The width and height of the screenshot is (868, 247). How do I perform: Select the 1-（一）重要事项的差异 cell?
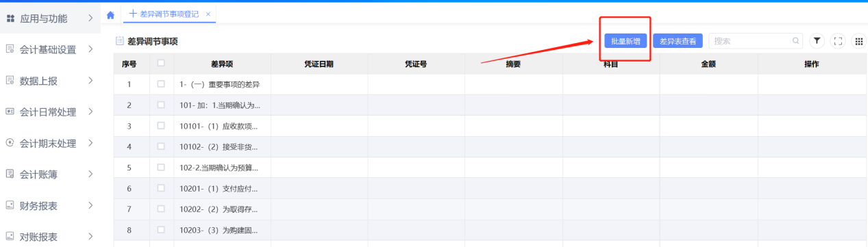pyautogui.click(x=222, y=84)
